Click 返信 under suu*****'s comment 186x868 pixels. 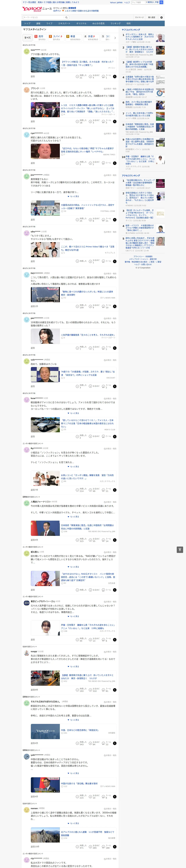(x=33, y=77)
